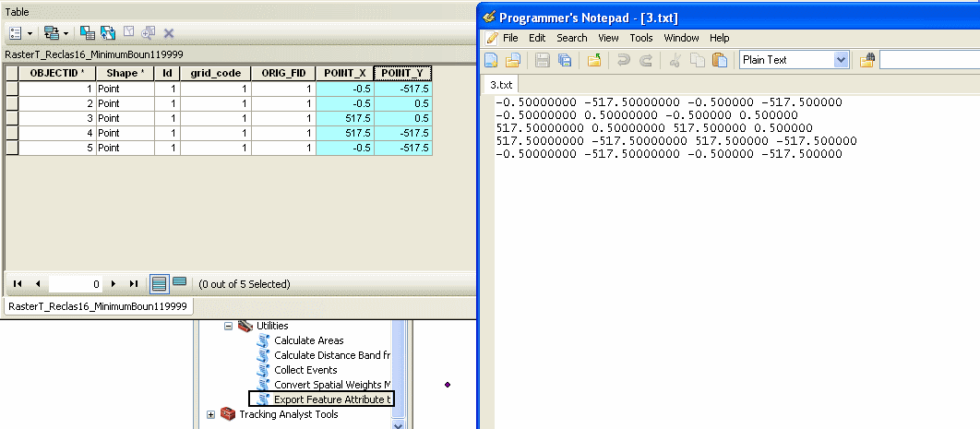Click the Save All icon
Screen dimensions: 980x429
564,60
